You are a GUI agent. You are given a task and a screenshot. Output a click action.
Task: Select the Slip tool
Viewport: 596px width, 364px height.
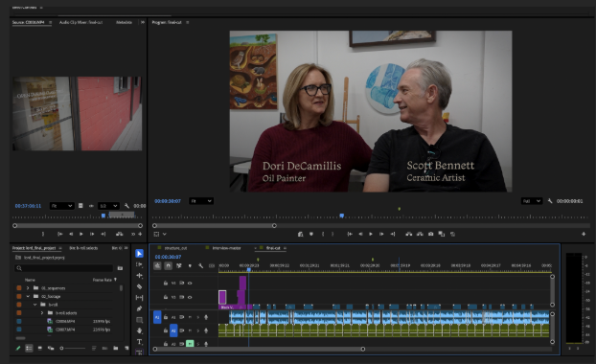(x=139, y=298)
